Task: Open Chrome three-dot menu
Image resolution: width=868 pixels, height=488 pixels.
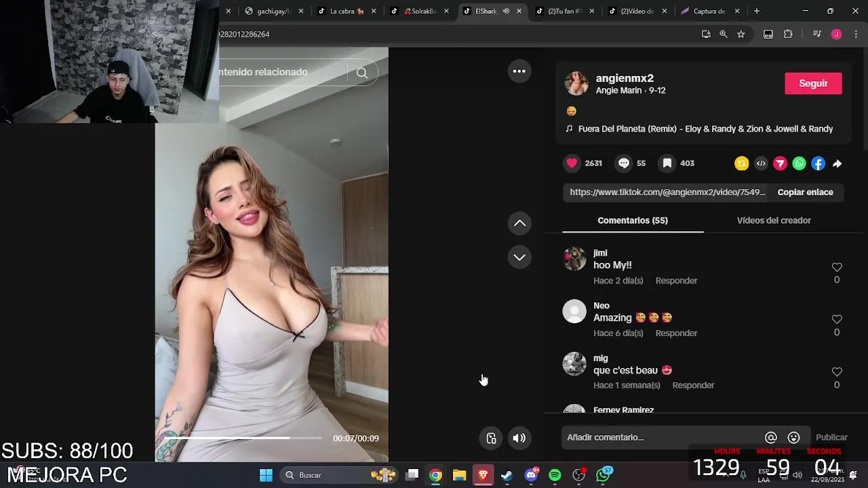Action: click(x=856, y=34)
